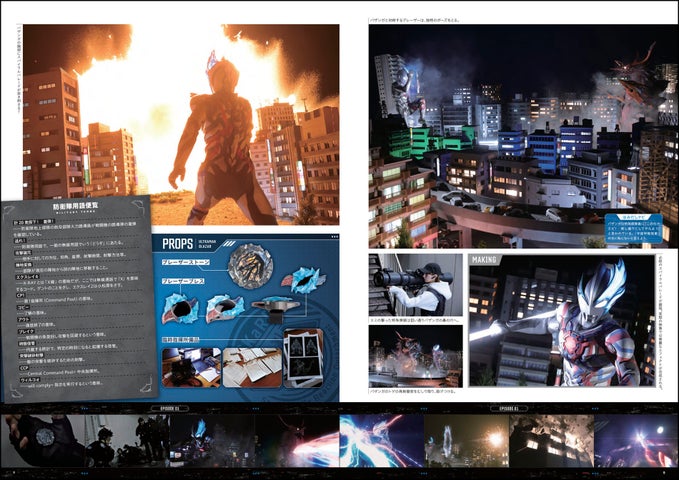The image size is (679, 480).
Task: Click the ブレーザーストーン label
Action: pyautogui.click(x=186, y=262)
